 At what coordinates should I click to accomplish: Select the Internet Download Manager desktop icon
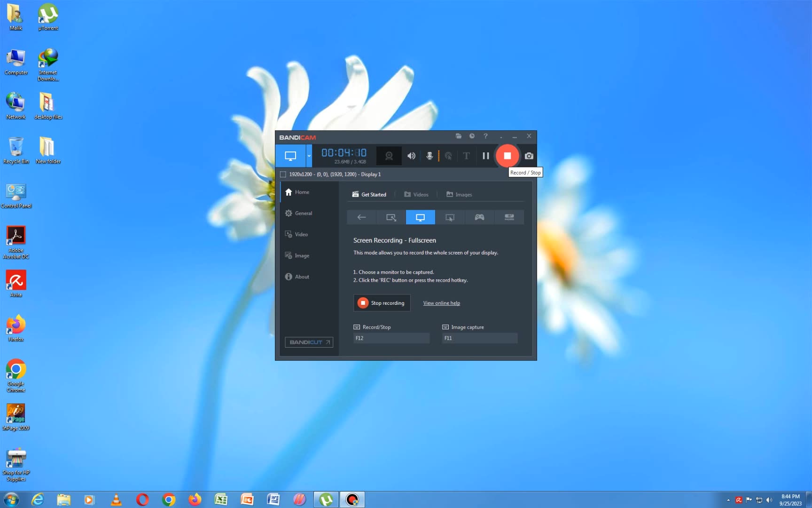pyautogui.click(x=48, y=65)
